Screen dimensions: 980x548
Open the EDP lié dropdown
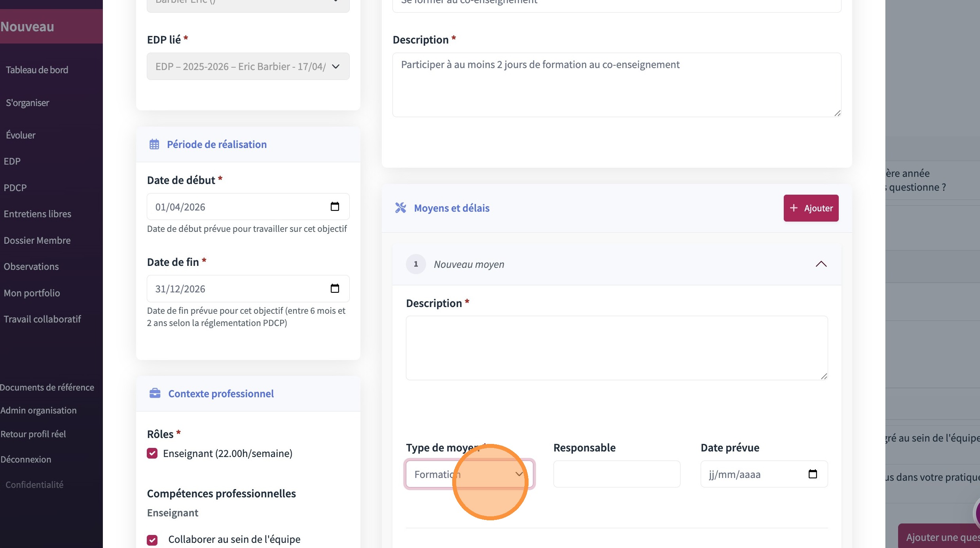click(248, 66)
